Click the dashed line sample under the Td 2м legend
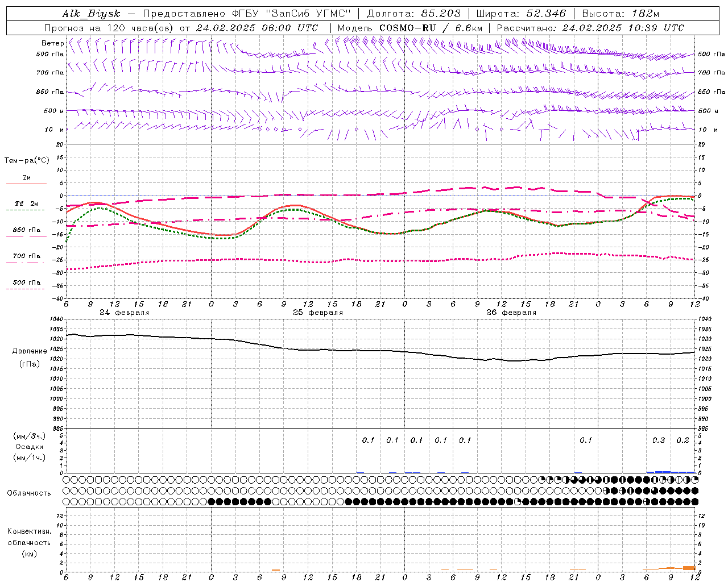The image size is (728, 582). pos(25,210)
